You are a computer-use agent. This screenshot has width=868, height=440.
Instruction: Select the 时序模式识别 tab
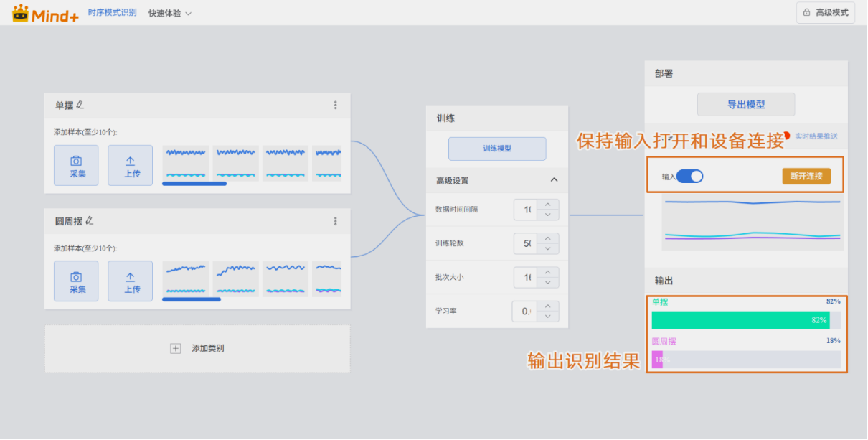pos(112,13)
